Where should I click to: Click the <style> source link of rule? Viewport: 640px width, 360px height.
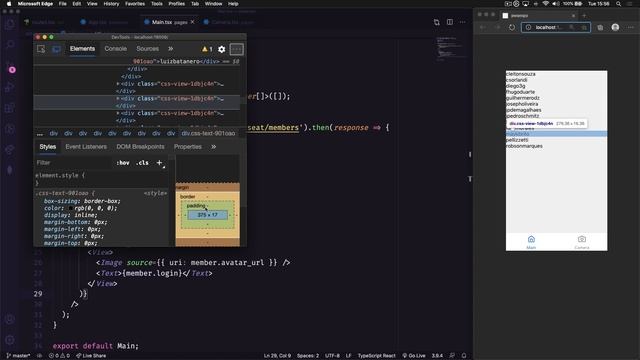pyautogui.click(x=155, y=193)
